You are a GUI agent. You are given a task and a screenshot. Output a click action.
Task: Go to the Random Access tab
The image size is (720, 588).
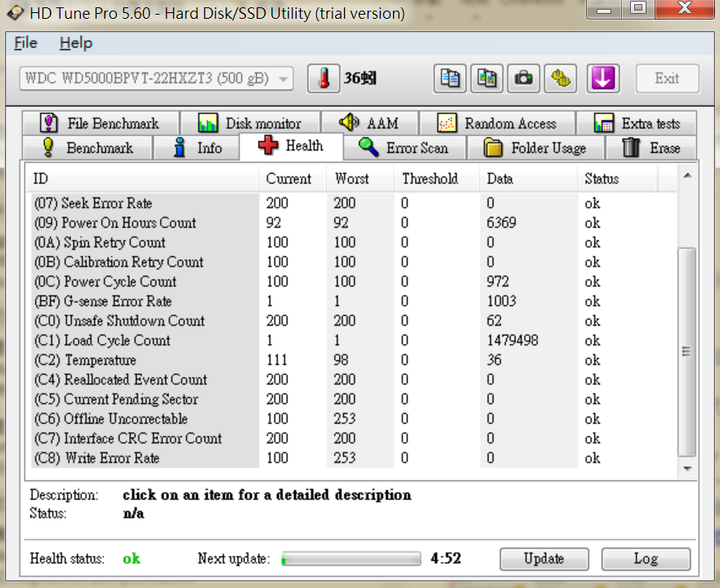point(497,123)
